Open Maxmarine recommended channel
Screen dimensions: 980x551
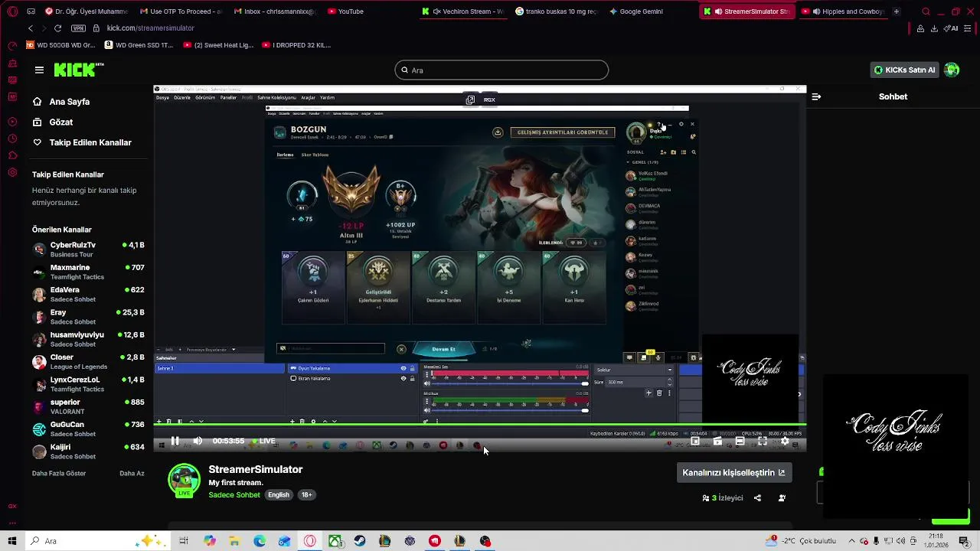88,272
